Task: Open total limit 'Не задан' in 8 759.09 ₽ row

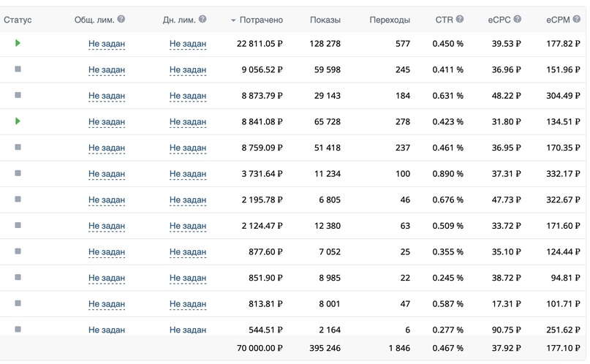Action: tap(107, 148)
